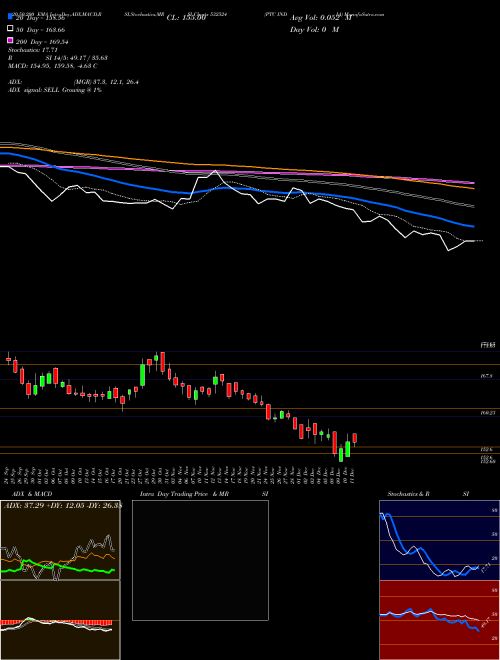Click the 'Stochastics: 17.71' reading
This screenshot has width=500, height=660.
point(33,50)
